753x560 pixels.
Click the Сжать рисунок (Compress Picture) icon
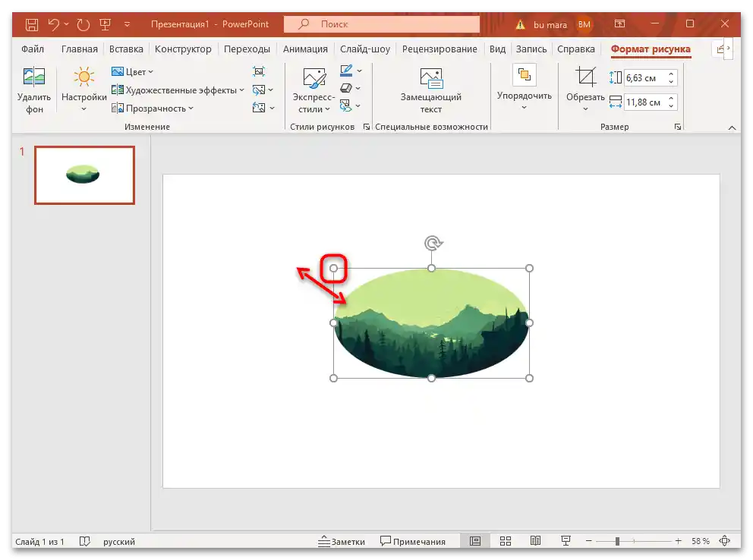[258, 71]
